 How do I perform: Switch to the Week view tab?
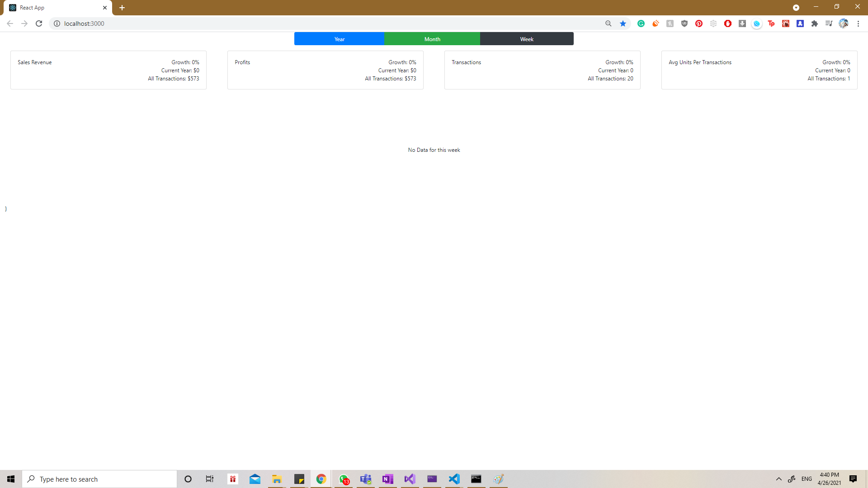pyautogui.click(x=526, y=39)
